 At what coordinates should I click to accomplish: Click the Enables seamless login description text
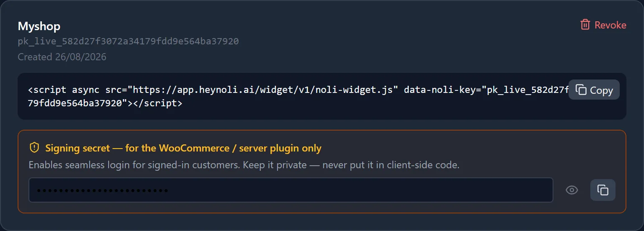(x=244, y=165)
